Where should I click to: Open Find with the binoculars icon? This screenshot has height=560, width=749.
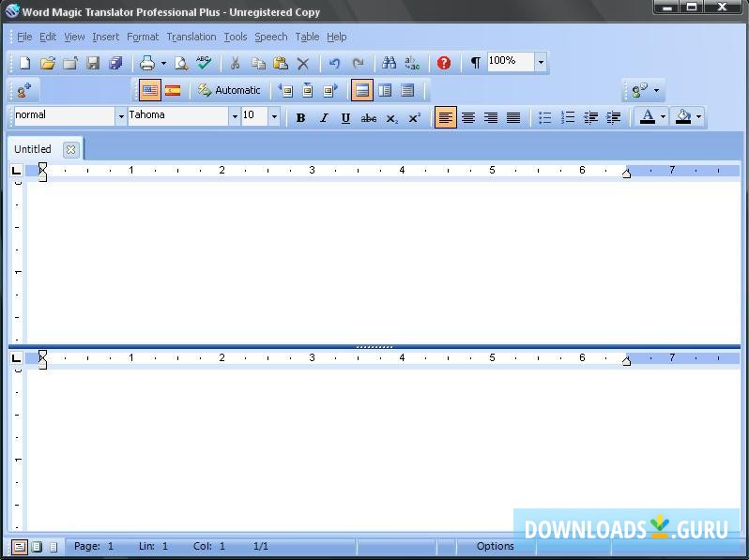click(390, 63)
